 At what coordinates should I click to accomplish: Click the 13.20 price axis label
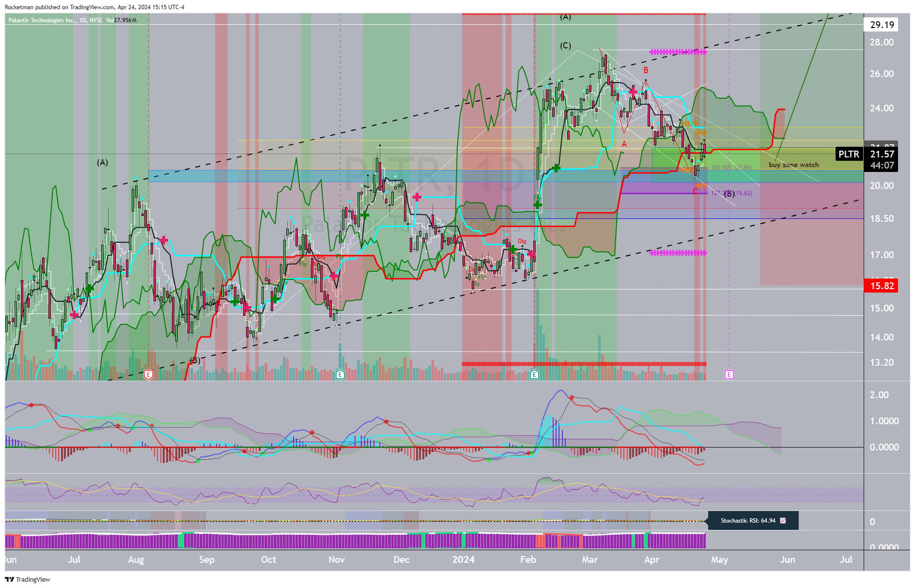882,362
